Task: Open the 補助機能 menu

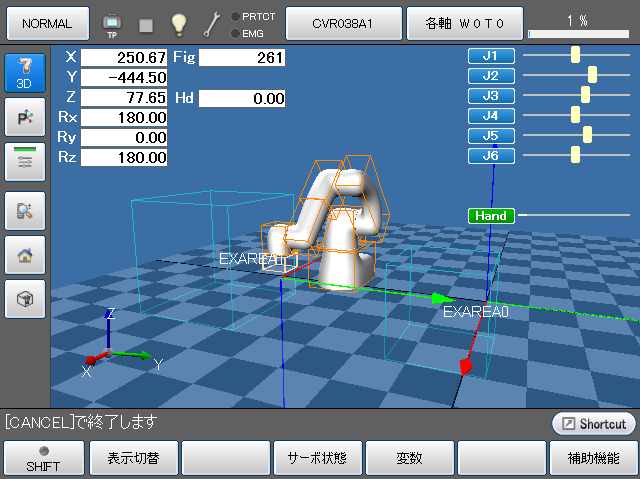Action: [x=593, y=459]
